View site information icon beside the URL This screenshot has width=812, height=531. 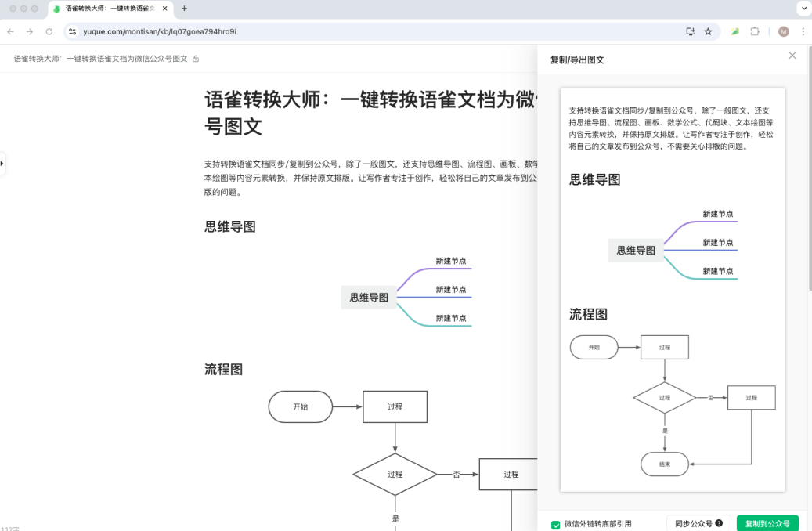[x=71, y=31]
